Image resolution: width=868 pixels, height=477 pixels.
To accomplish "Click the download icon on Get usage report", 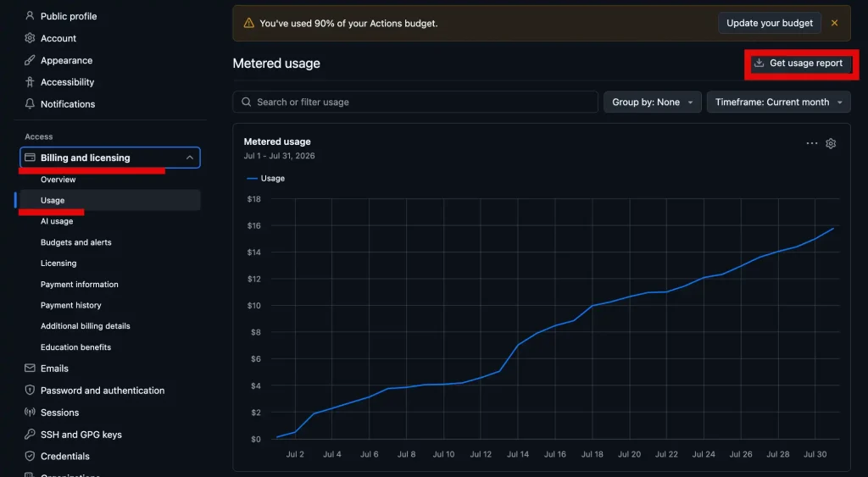I will [759, 63].
